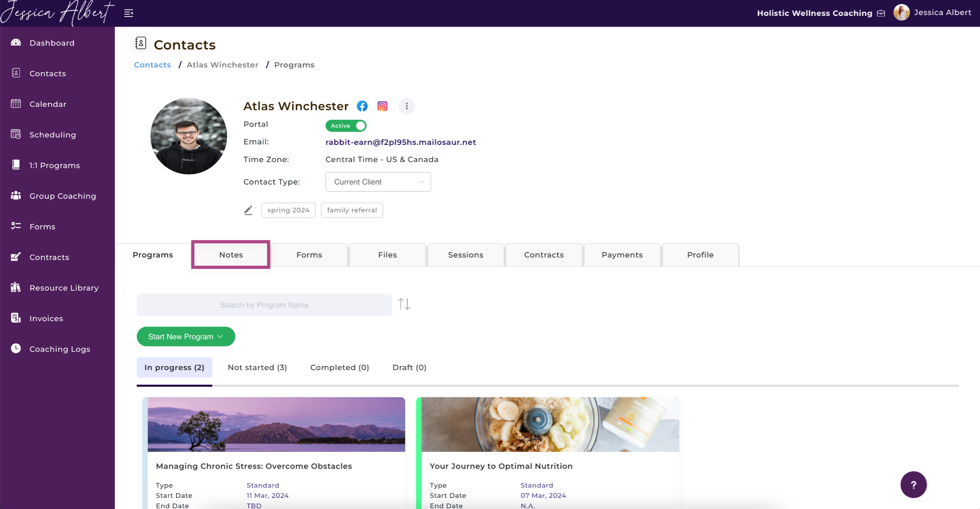Switch to the Files tab

(x=388, y=254)
